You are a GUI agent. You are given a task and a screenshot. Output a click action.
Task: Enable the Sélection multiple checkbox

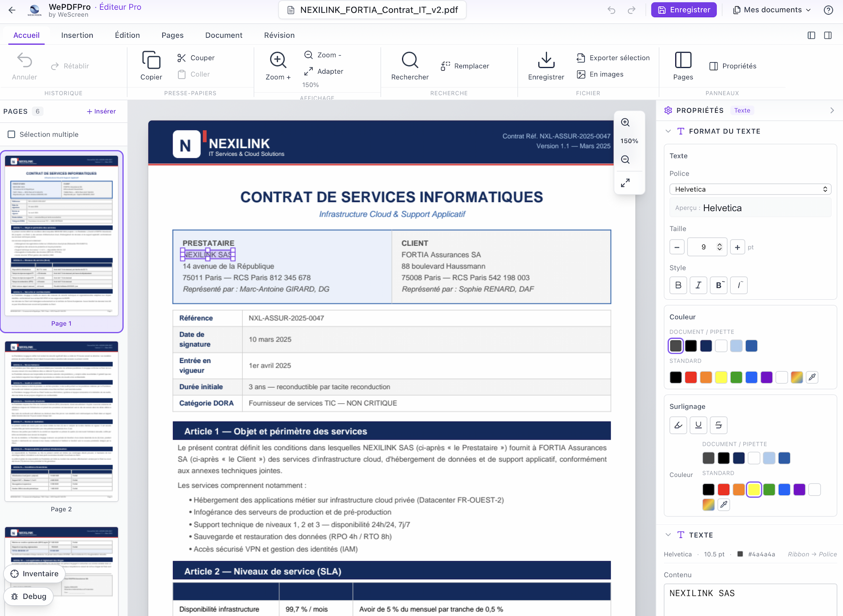point(12,134)
